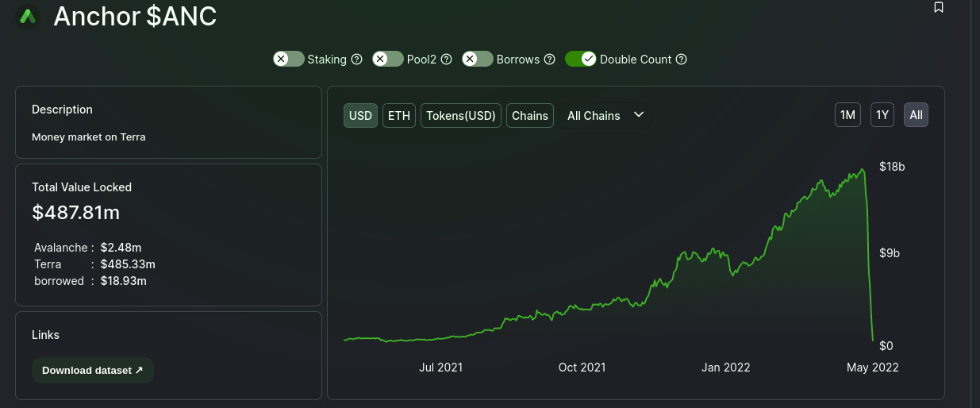
Task: Click the Download dataset link
Action: pos(93,370)
